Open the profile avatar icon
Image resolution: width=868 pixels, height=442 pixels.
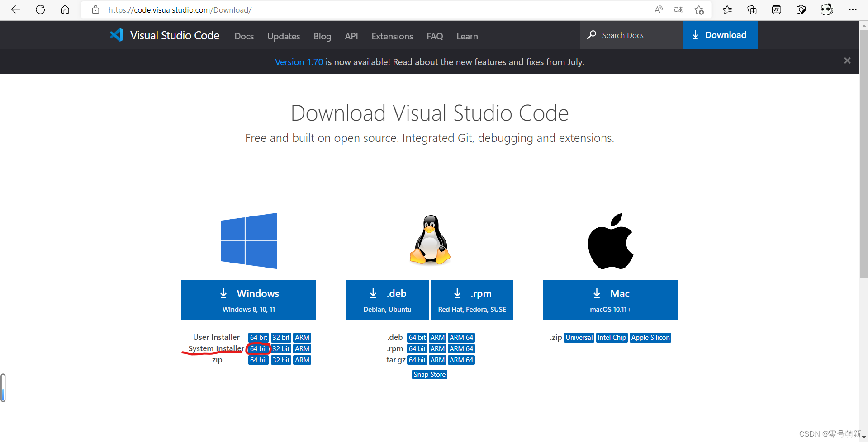pos(826,9)
